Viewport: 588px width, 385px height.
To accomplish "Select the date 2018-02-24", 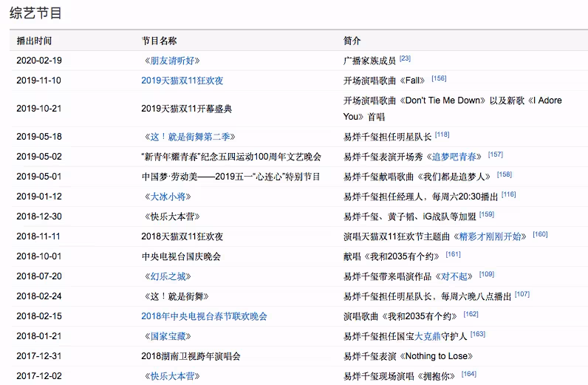I will coord(39,296).
